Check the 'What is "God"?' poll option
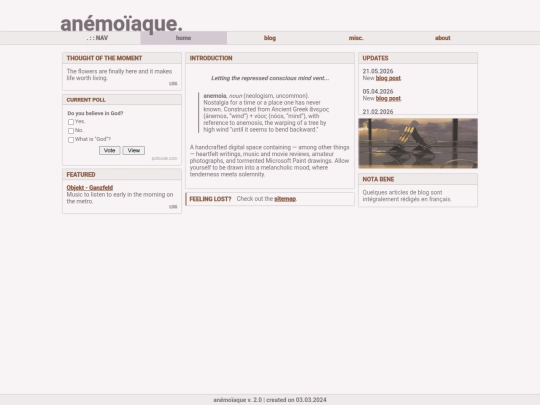540x405 pixels. click(x=71, y=140)
